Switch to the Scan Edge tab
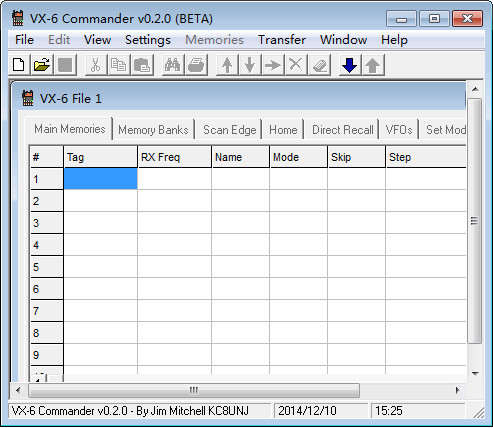This screenshot has width=493, height=428. [230, 130]
